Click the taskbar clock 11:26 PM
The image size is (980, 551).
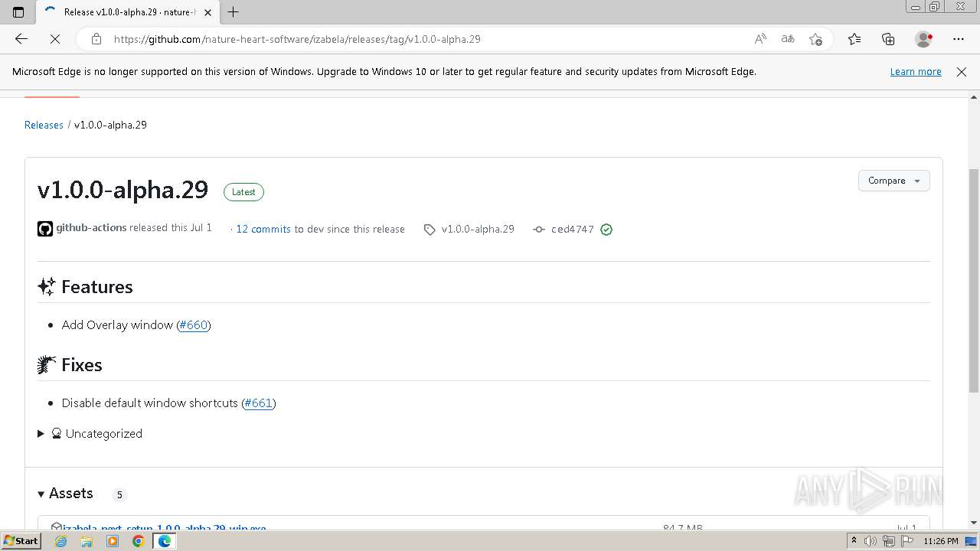coord(941,541)
